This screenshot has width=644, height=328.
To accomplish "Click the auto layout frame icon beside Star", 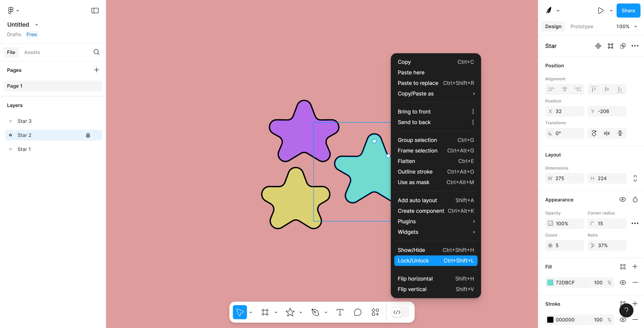I will pos(611,46).
